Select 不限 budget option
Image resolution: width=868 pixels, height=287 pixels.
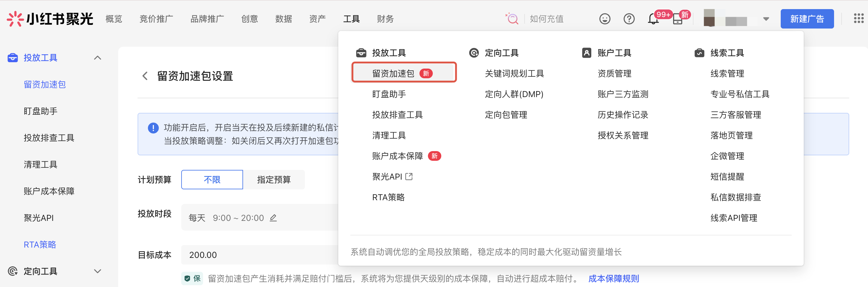click(212, 179)
